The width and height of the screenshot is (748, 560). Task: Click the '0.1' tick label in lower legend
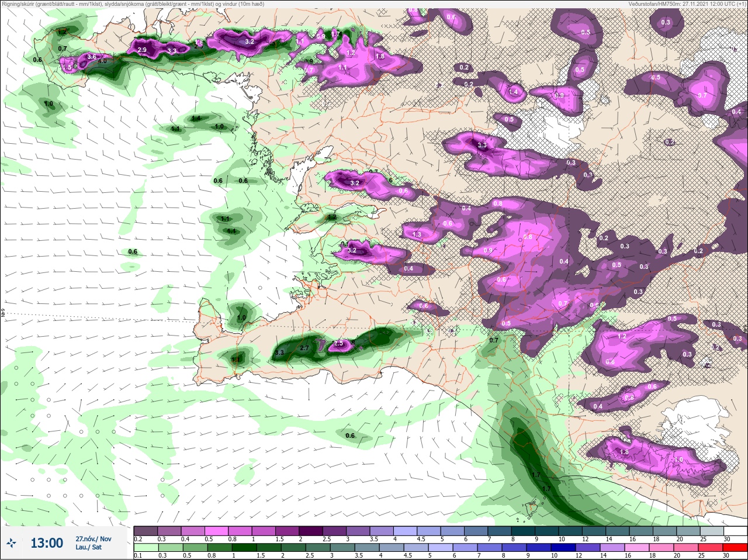pos(138,556)
